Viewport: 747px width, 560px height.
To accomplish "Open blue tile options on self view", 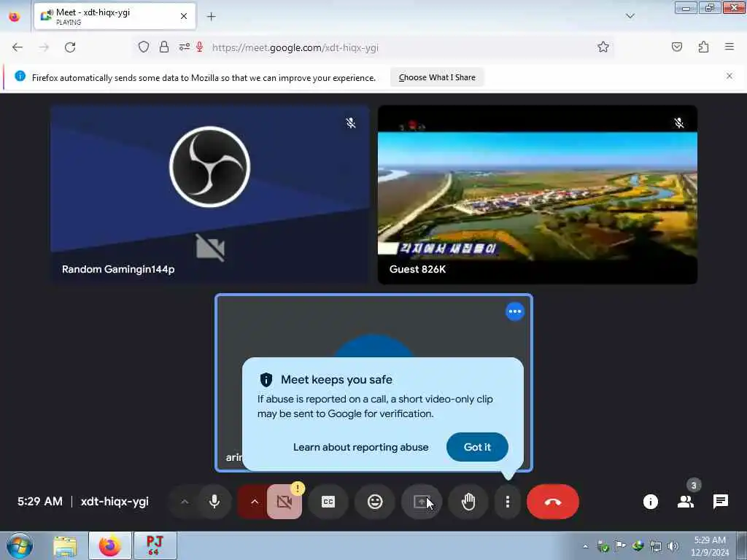I will point(514,311).
